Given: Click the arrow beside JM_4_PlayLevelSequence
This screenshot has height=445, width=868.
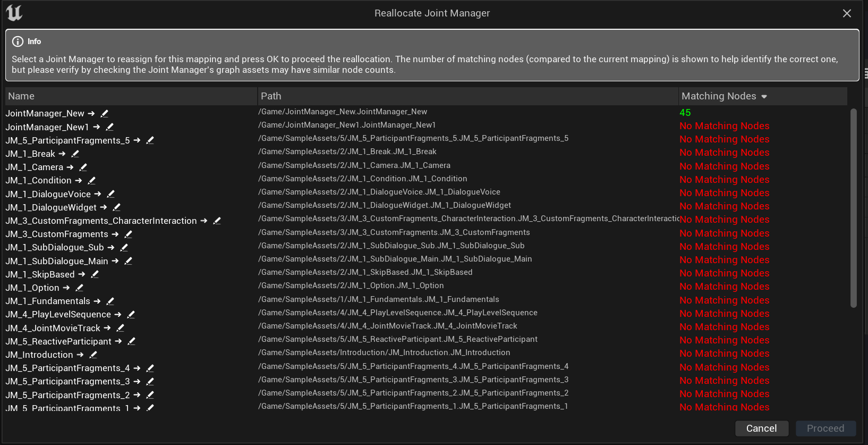Looking at the screenshot, I should (x=118, y=315).
